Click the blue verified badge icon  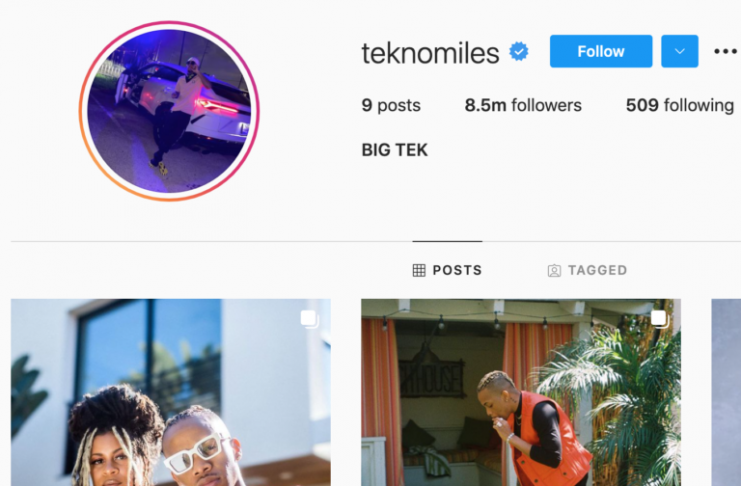pos(519,52)
